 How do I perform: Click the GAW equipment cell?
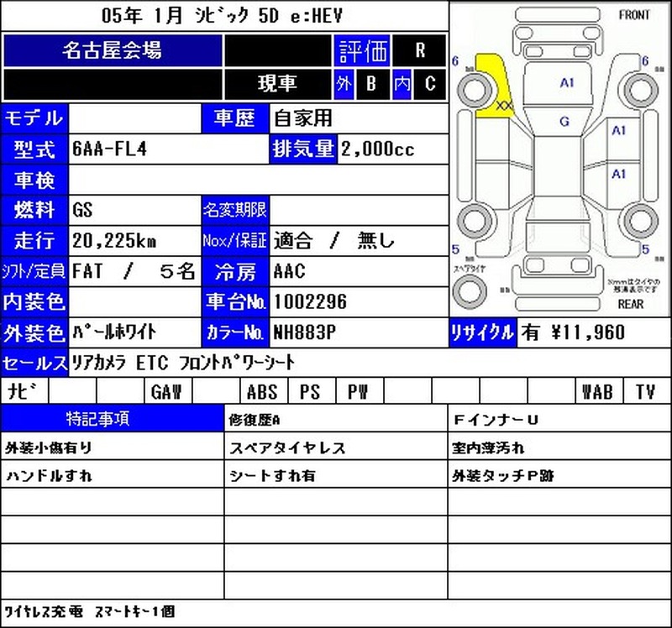click(x=167, y=391)
